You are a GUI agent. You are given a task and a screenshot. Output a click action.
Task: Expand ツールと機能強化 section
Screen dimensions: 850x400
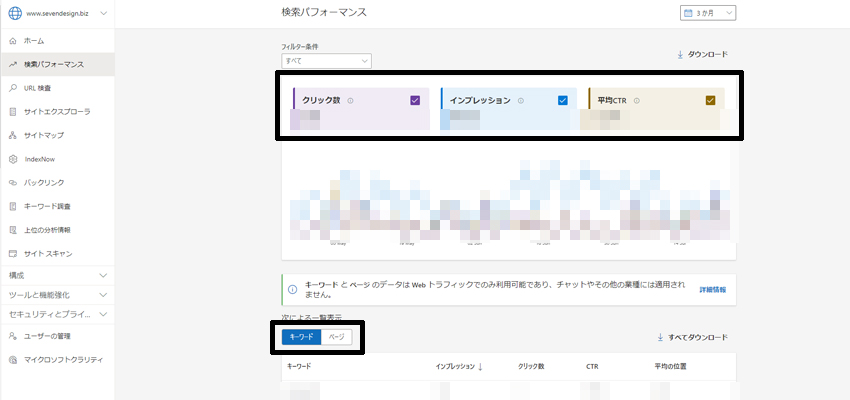[57, 295]
